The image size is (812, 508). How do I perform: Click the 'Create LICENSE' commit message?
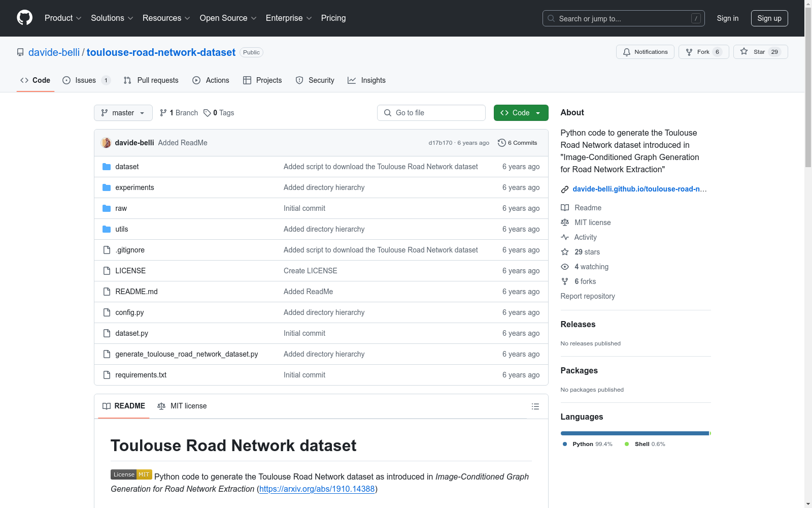[x=311, y=271]
